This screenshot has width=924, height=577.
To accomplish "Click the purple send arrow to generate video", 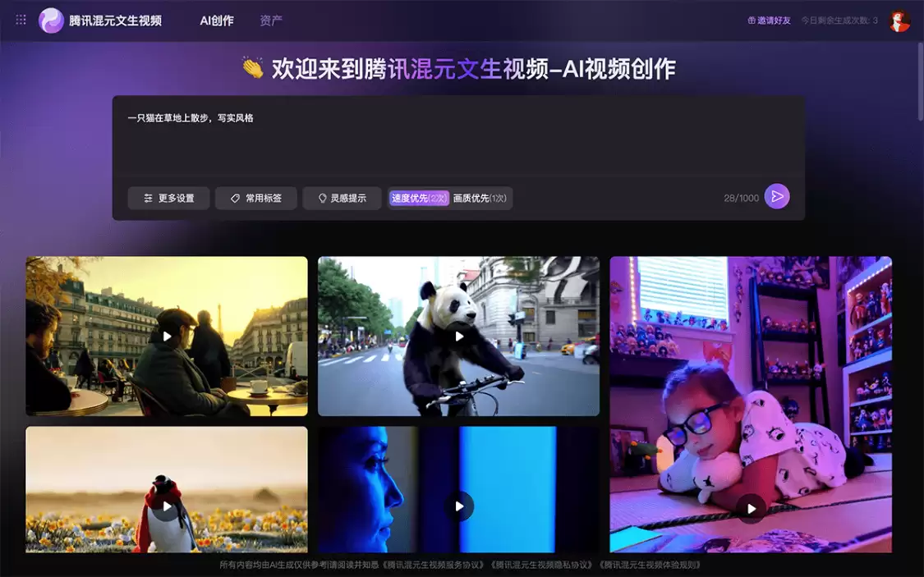I will click(775, 197).
